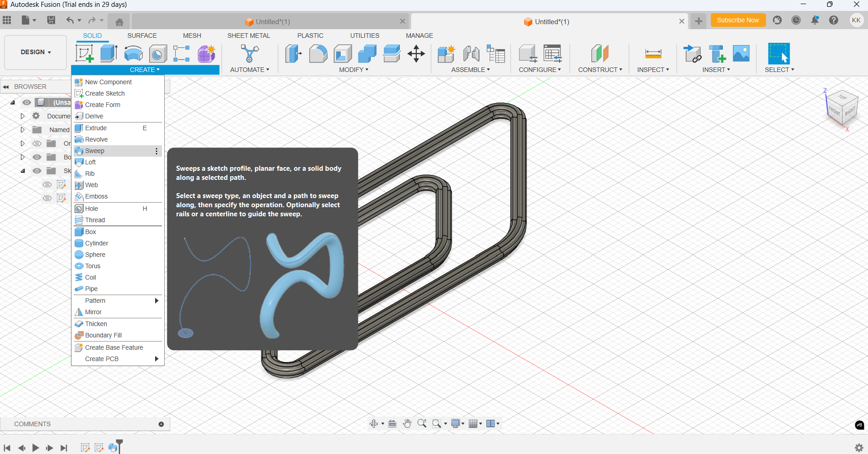Choose Loft from Create menu
The width and height of the screenshot is (868, 454).
pyautogui.click(x=117, y=162)
